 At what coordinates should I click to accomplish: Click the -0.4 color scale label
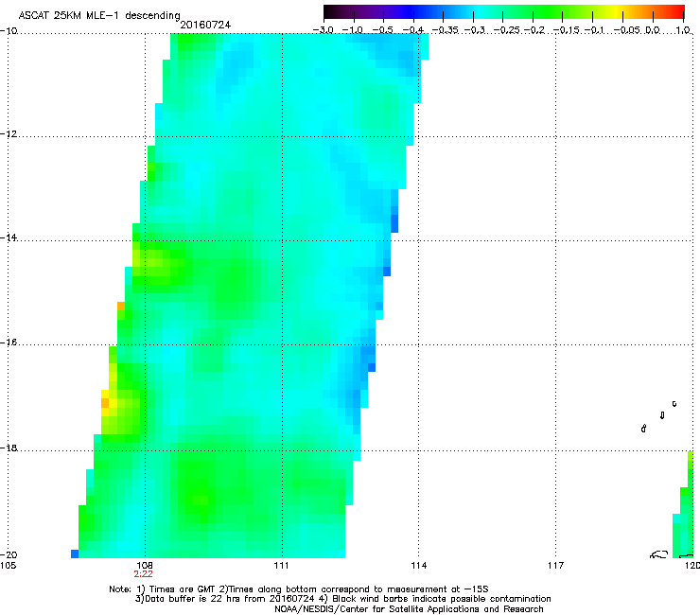click(x=412, y=30)
